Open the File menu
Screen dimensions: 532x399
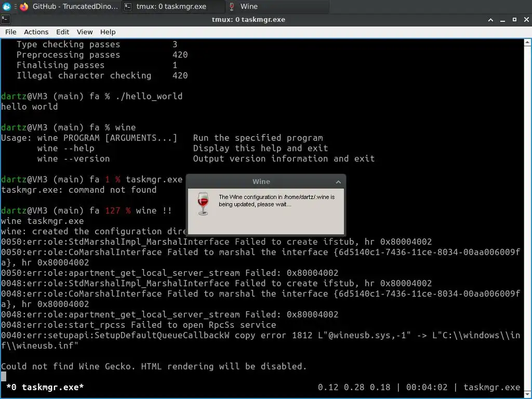(x=10, y=32)
